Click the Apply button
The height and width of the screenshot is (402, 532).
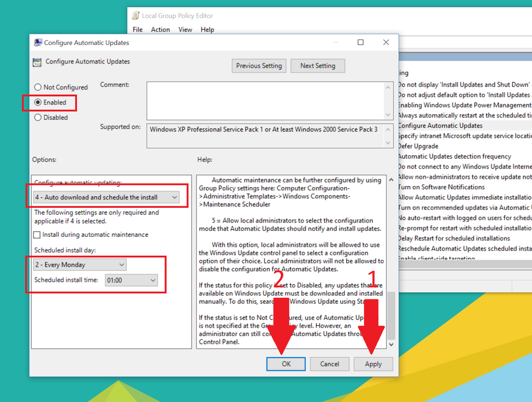pos(373,364)
